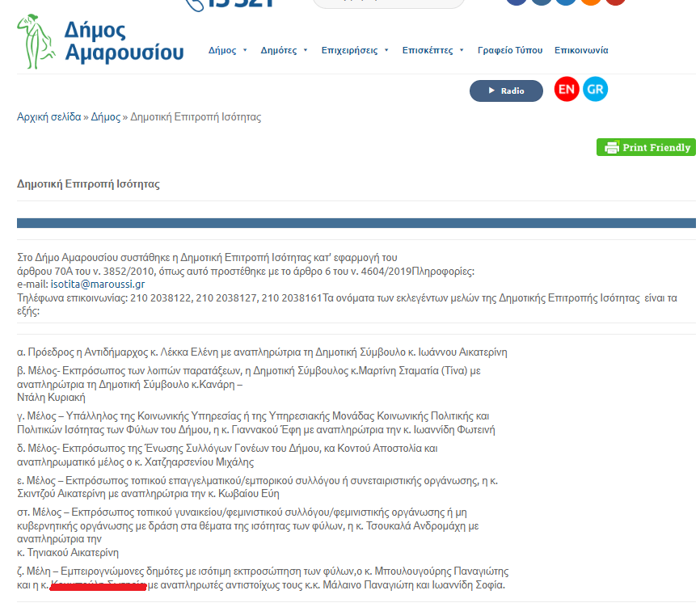Click the phone icon beside 15321
This screenshot has height=603, width=700.
click(195, 3)
